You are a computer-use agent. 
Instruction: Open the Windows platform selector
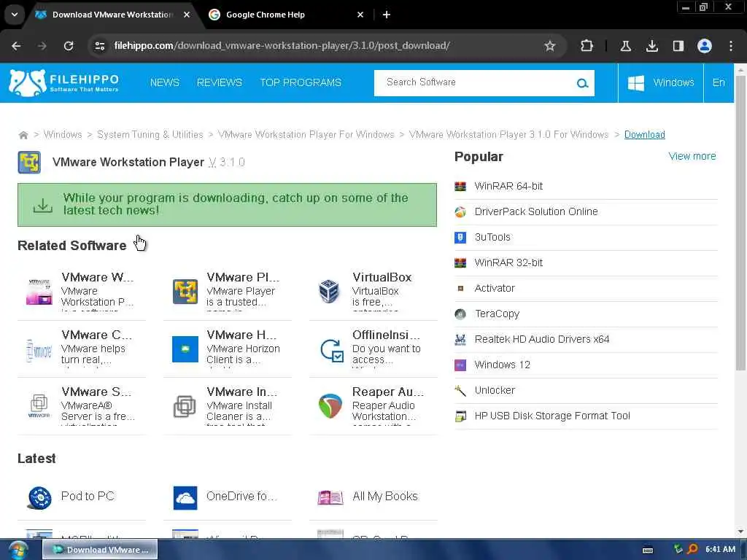click(x=661, y=83)
